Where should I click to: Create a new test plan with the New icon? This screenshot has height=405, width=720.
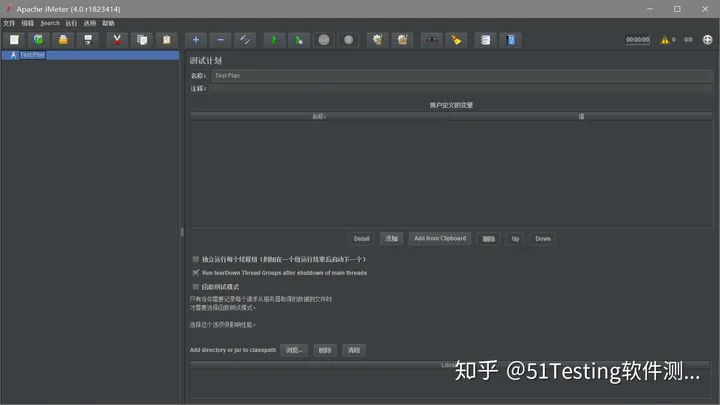(x=14, y=40)
